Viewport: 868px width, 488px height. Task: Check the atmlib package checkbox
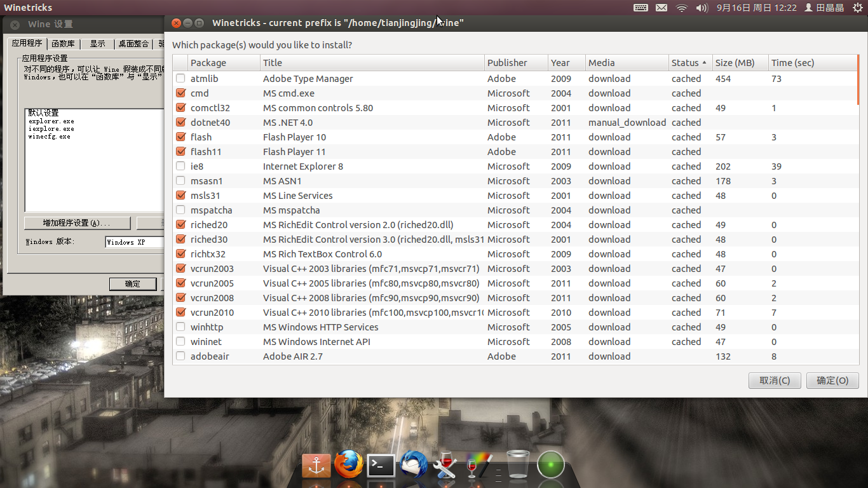180,79
